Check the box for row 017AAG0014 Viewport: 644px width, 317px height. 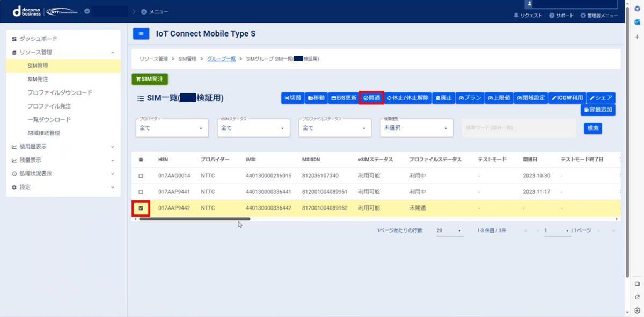pos(141,176)
